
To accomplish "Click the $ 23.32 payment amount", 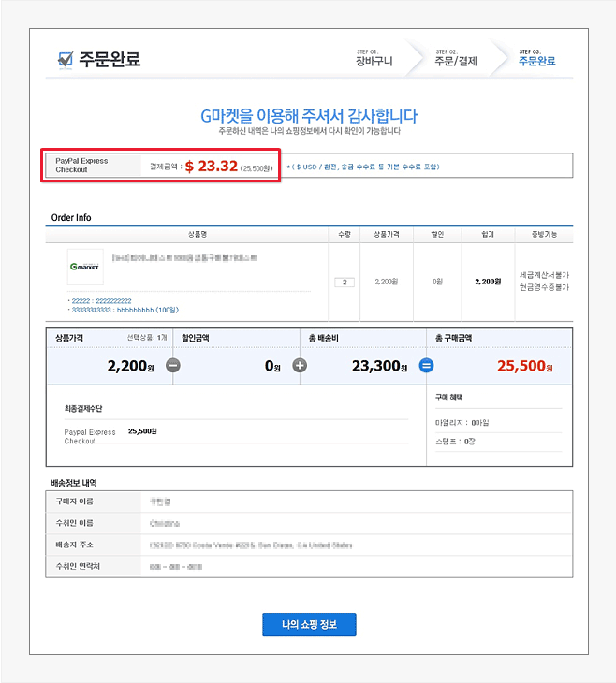I will click(x=212, y=166).
